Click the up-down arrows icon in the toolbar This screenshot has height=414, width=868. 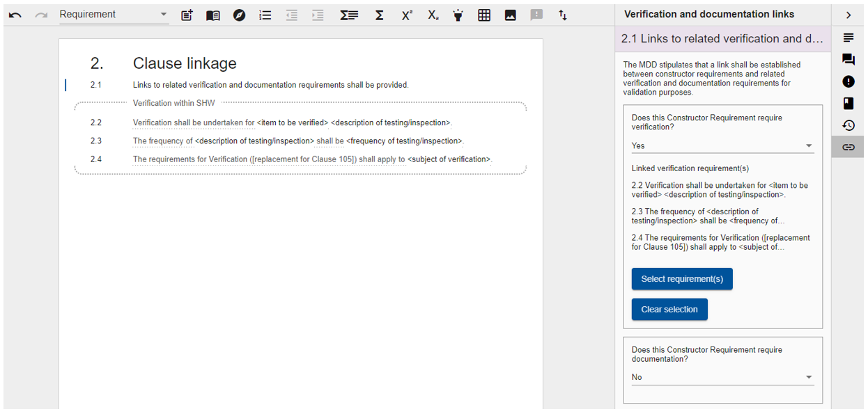(x=563, y=15)
